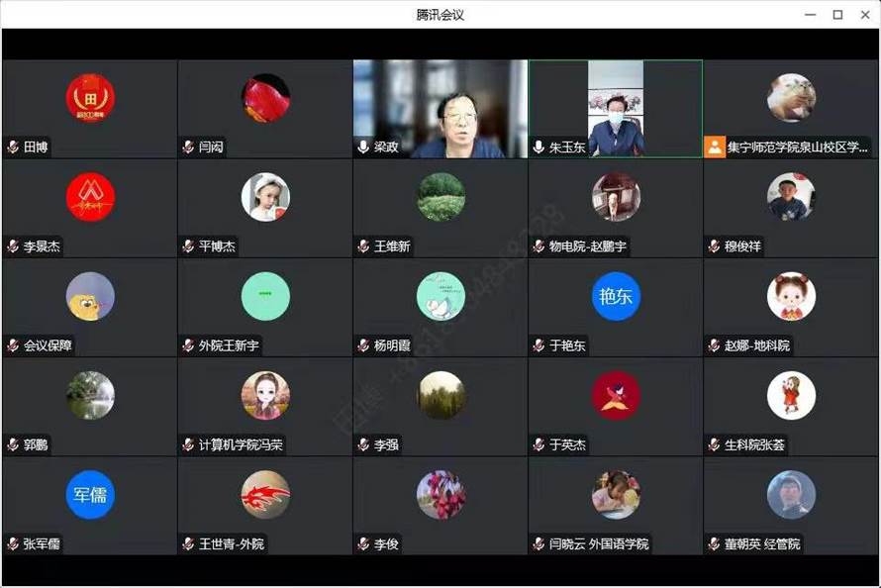Click the orange host icon for 集宁师范学院泉山校区
Viewport: 881px width, 588px height.
pos(715,147)
